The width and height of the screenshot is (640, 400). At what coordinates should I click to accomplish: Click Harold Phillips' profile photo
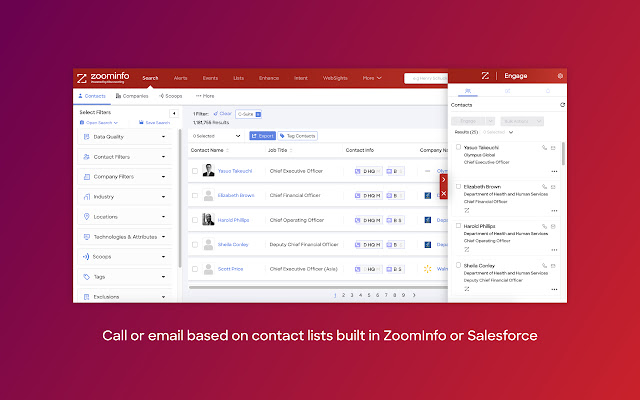pos(209,219)
